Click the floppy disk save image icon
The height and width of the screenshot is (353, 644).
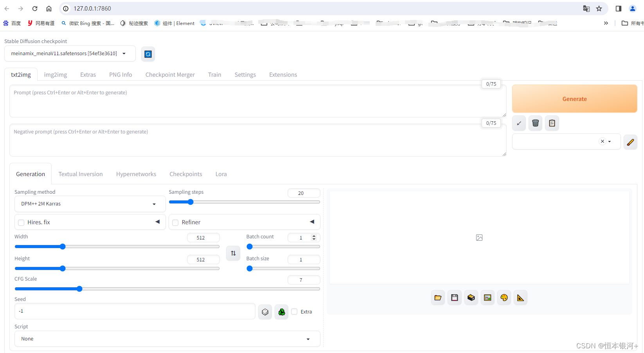point(454,298)
